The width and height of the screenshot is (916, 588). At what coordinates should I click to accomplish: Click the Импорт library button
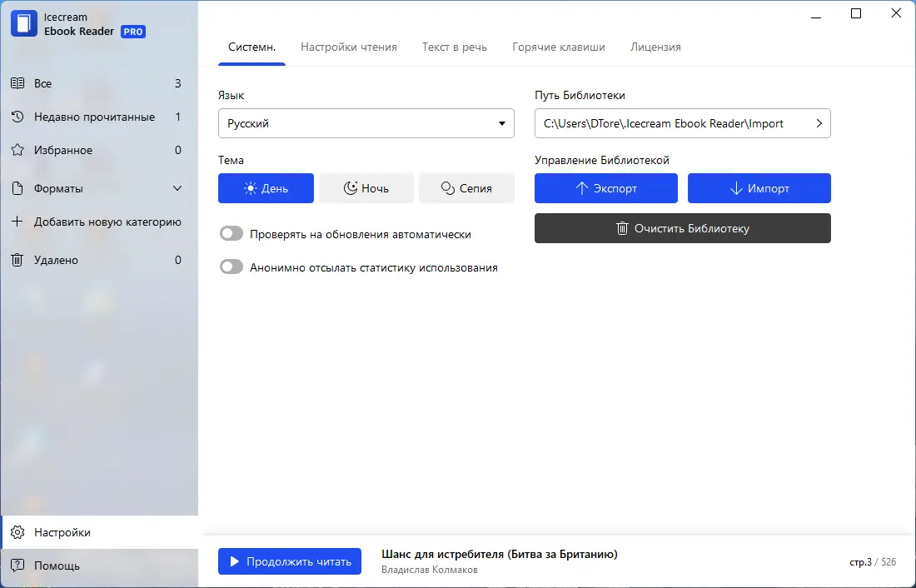[x=759, y=188]
